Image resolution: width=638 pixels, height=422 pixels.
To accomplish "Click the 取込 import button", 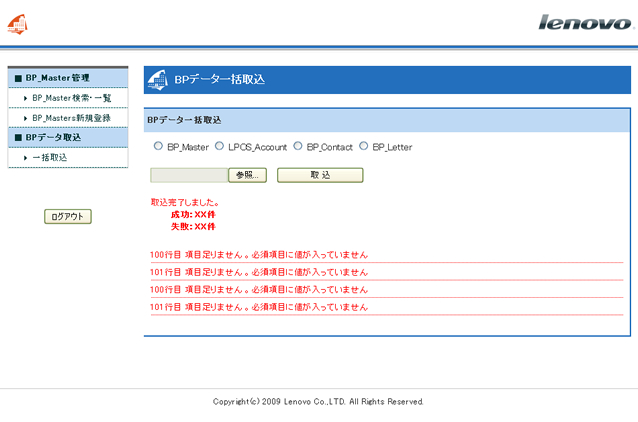I will tap(320, 175).
